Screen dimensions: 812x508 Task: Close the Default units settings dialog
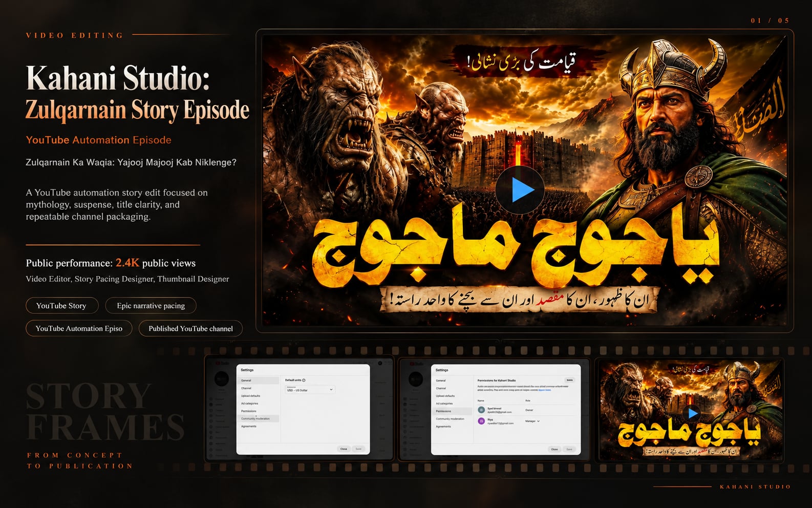(x=344, y=449)
